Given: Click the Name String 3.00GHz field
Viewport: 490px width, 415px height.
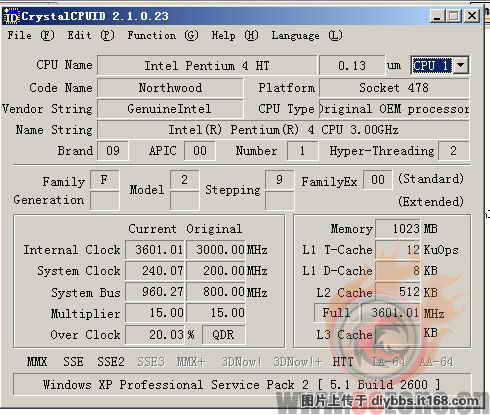Looking at the screenshot, I should coord(283,130).
